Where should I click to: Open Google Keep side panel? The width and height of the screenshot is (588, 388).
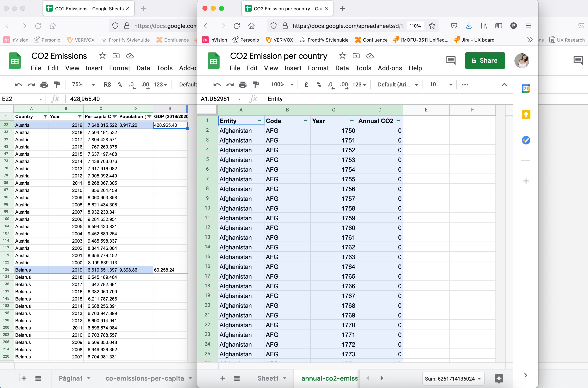[526, 114]
